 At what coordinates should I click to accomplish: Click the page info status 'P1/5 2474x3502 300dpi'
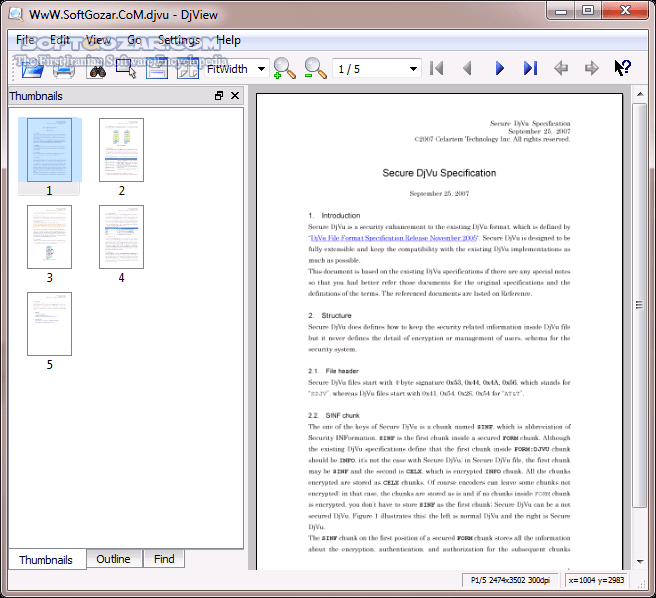pos(510,580)
